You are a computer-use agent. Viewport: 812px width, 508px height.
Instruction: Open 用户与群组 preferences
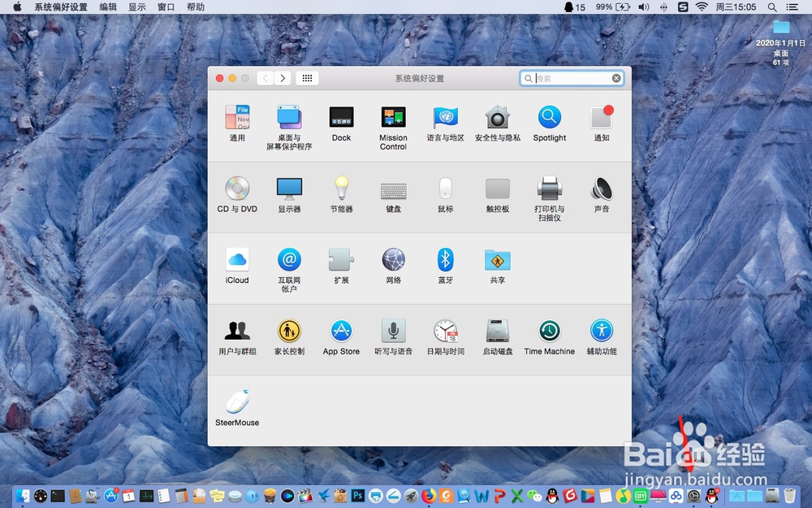237,337
